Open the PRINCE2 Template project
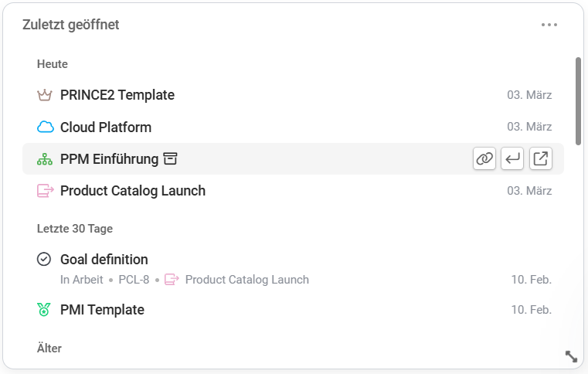 (x=117, y=96)
